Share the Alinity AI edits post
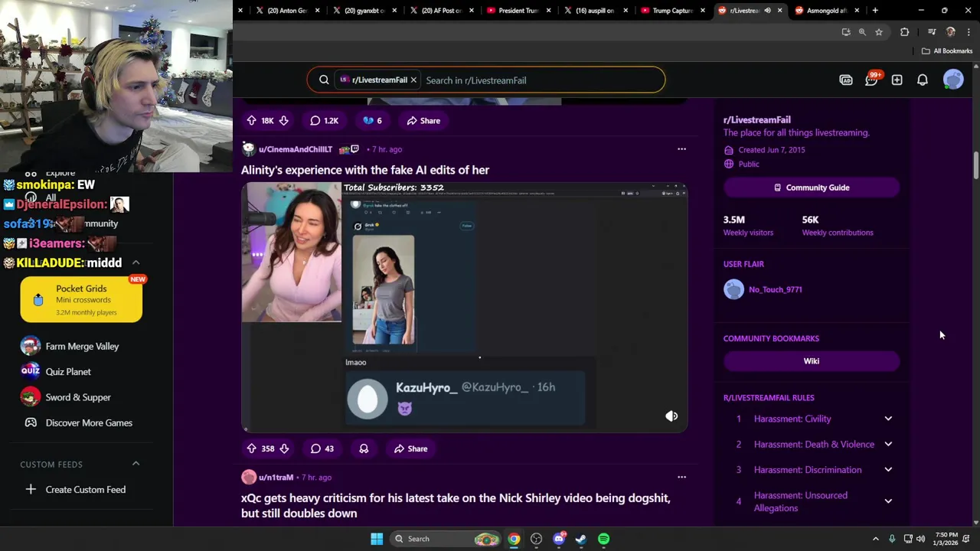The width and height of the screenshot is (980, 551). click(410, 448)
